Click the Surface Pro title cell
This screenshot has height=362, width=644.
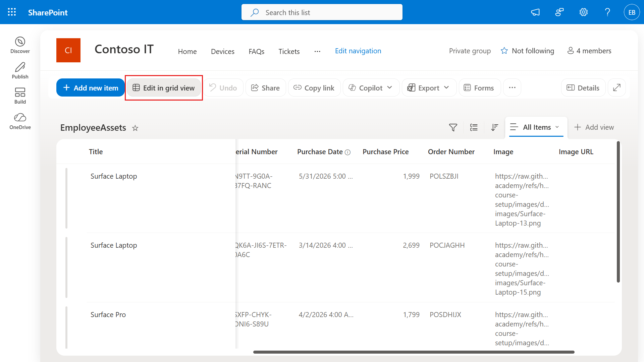coord(108,315)
